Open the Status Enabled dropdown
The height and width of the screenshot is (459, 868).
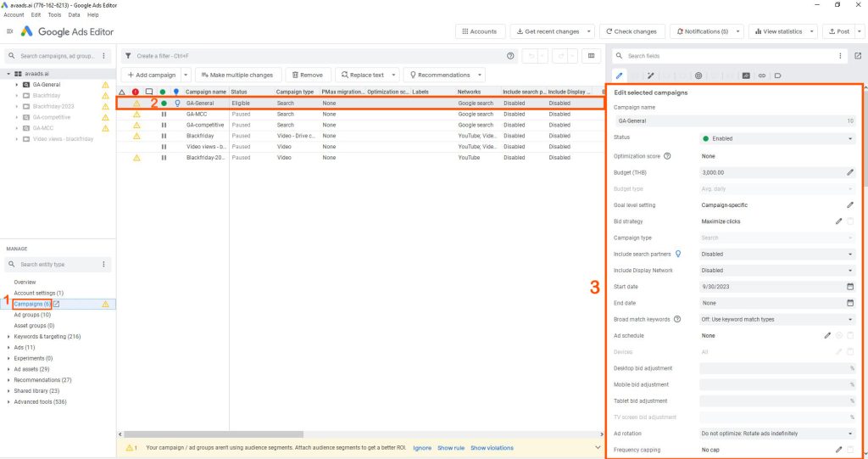point(778,138)
